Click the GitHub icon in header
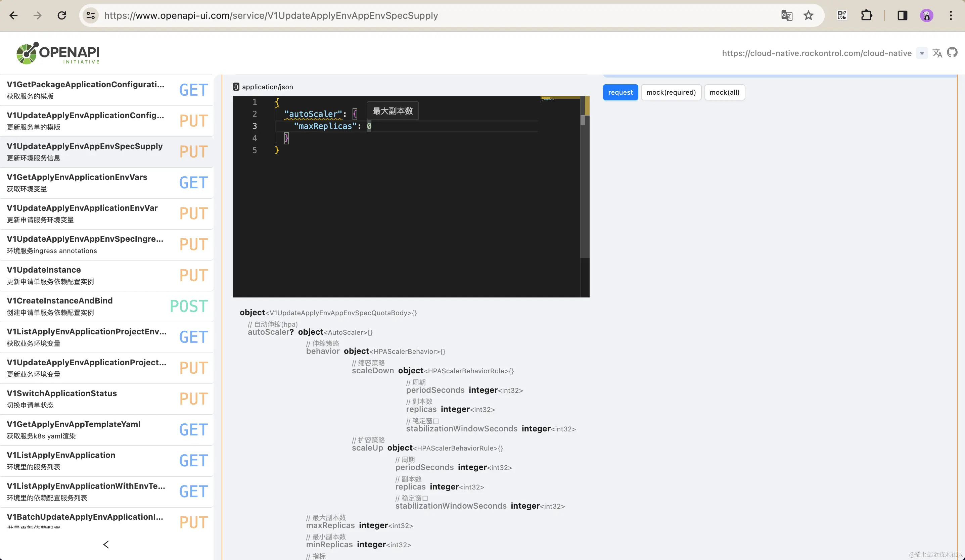Image resolution: width=965 pixels, height=560 pixels. point(952,53)
